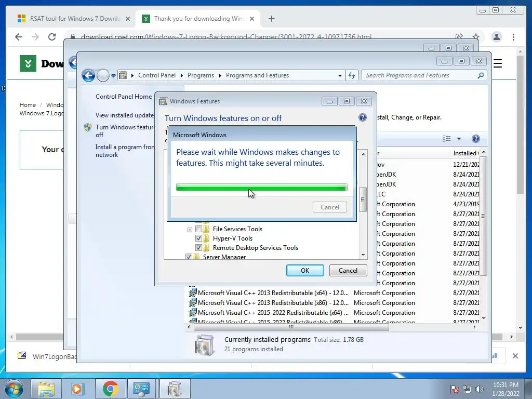This screenshot has width=532, height=399.
Task: Reload the Chrome page
Action: pos(52,37)
